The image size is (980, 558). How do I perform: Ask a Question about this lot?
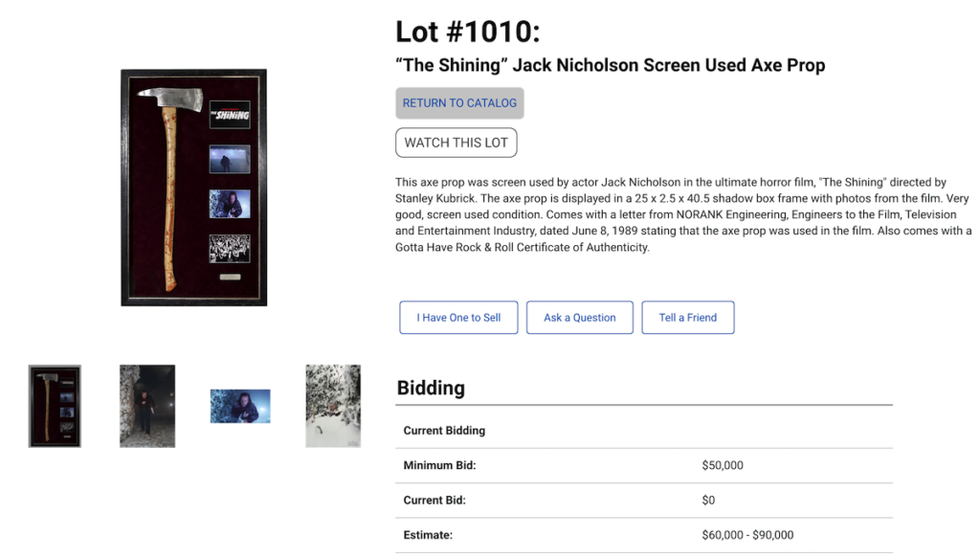579,318
